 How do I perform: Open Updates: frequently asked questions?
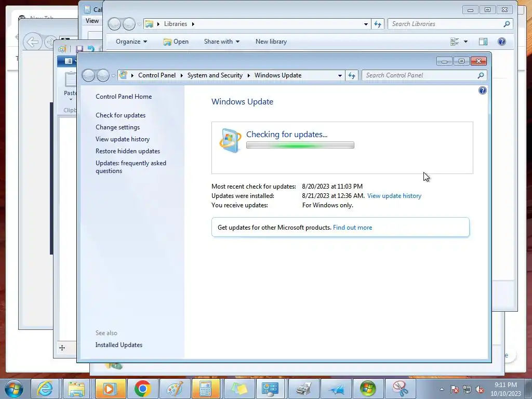coord(131,167)
